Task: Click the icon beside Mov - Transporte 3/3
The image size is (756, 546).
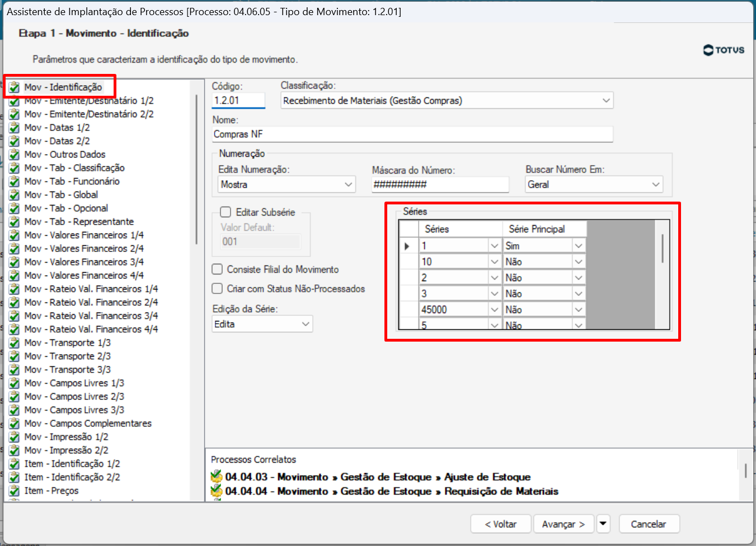Action: (x=15, y=370)
